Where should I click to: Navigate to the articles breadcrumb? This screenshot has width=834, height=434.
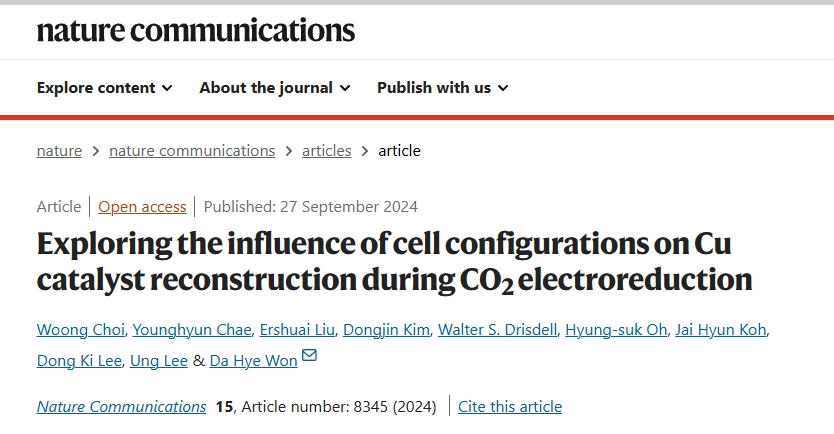pyautogui.click(x=327, y=151)
